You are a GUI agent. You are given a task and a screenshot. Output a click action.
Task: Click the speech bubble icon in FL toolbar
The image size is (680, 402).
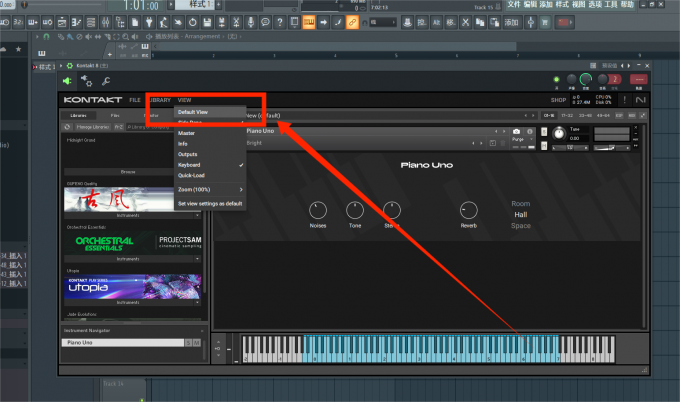click(265, 22)
